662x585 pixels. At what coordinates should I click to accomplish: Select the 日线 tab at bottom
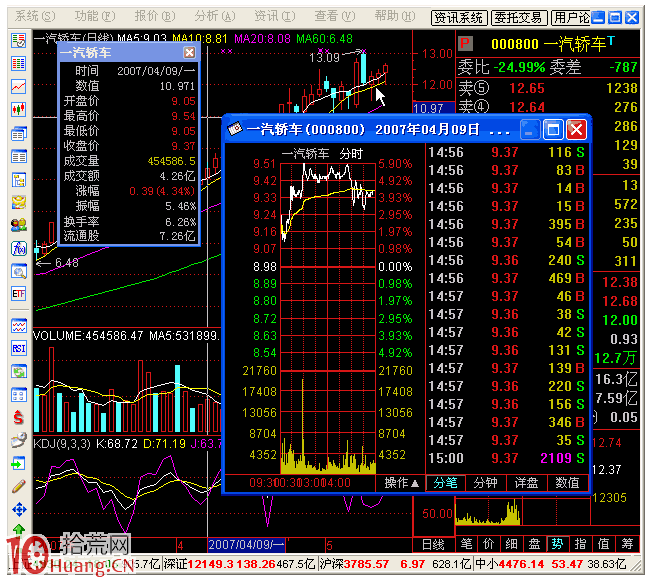tap(433, 544)
